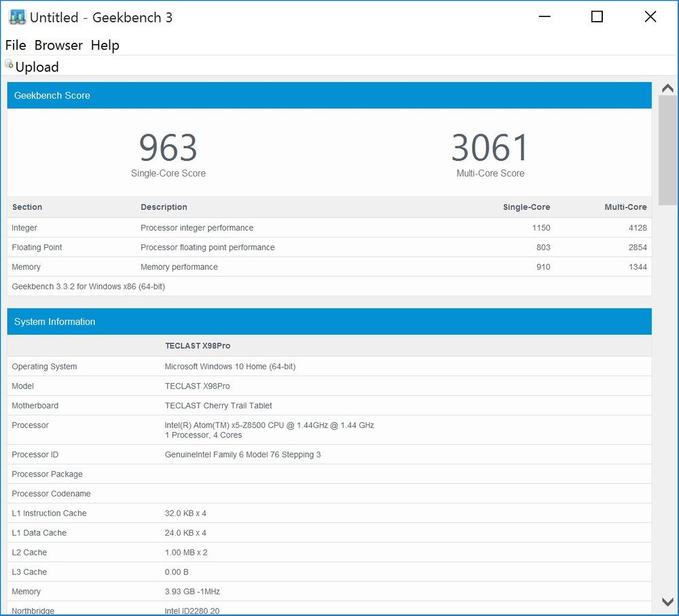Maximize the Geekbench 3 window
This screenshot has height=616, width=679.
coord(597,17)
